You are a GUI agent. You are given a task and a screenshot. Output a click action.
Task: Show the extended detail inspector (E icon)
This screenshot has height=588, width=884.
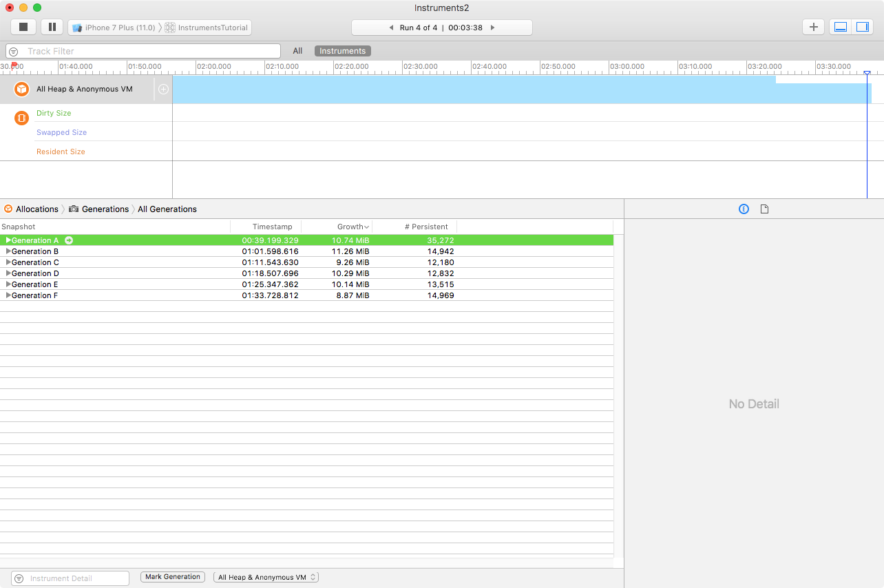click(744, 209)
